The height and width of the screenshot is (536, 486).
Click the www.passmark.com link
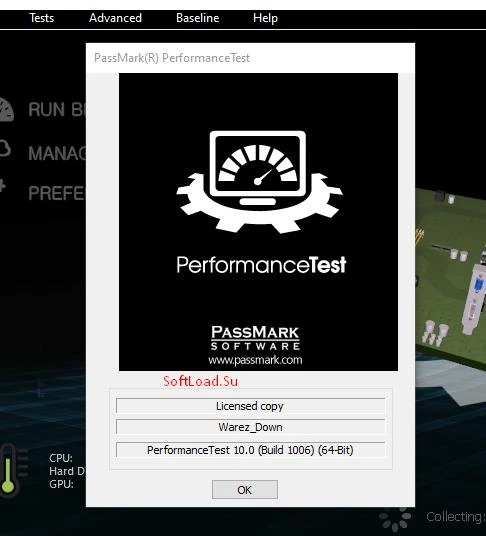255,360
